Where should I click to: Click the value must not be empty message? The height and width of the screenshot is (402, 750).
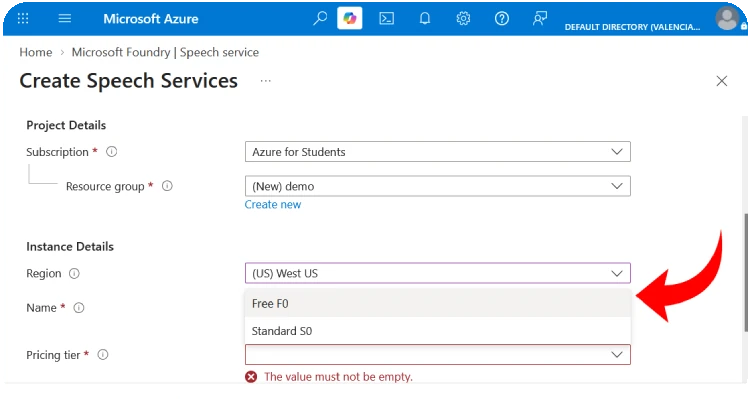click(338, 377)
